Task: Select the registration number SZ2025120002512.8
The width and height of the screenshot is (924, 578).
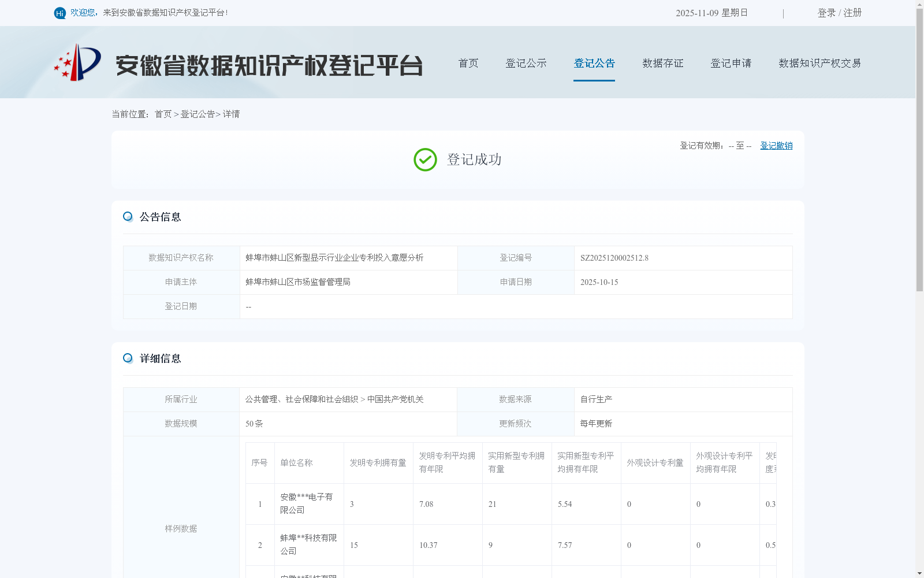Action: [x=614, y=258]
